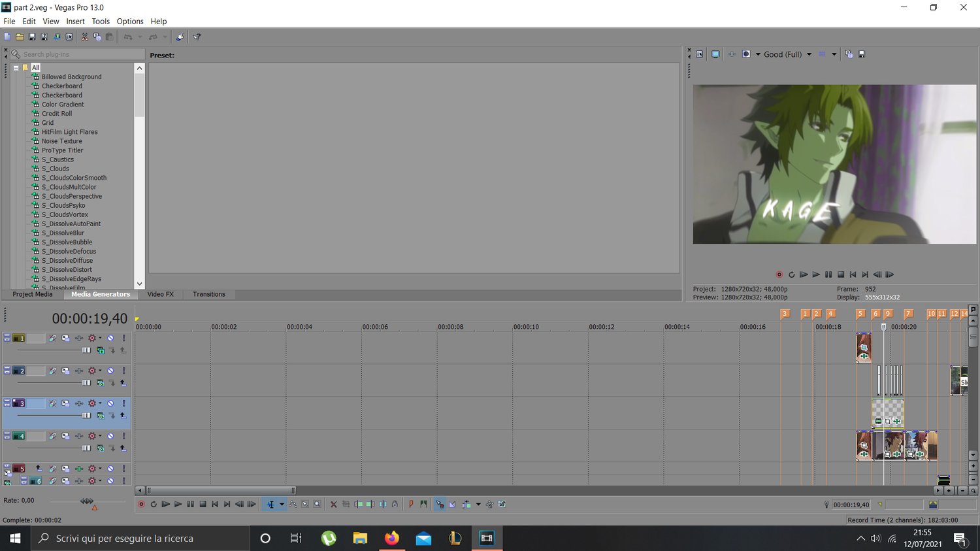
Task: Switch to the Transitions tab
Action: [x=209, y=294]
